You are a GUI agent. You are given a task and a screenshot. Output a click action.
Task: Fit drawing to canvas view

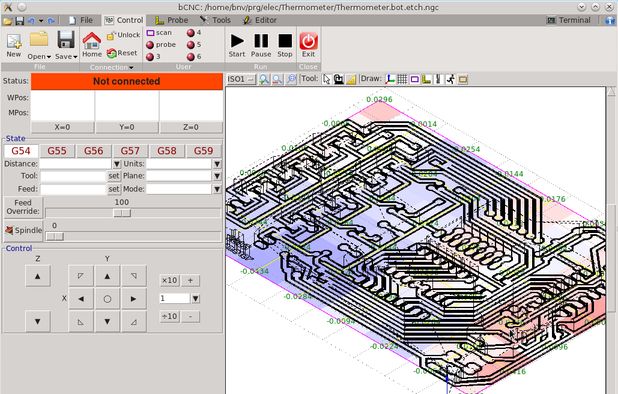click(x=291, y=79)
